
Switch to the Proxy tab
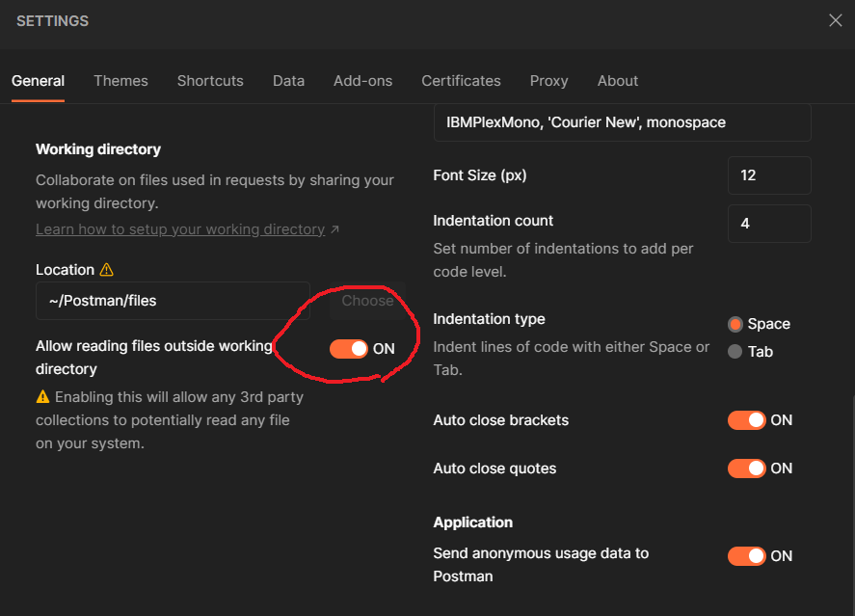click(549, 81)
